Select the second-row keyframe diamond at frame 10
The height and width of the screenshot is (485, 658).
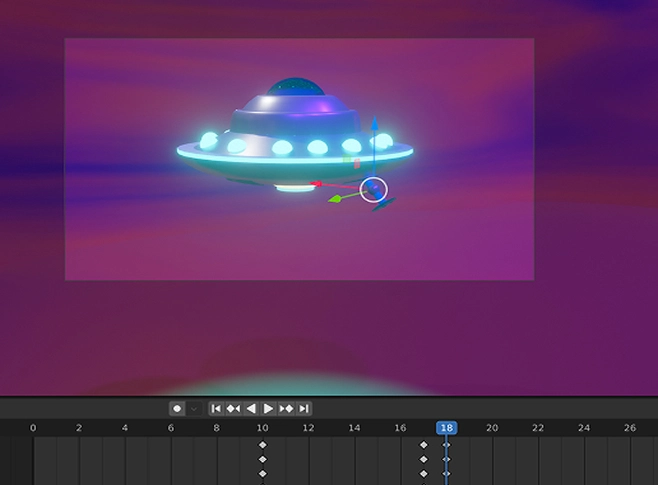263,459
